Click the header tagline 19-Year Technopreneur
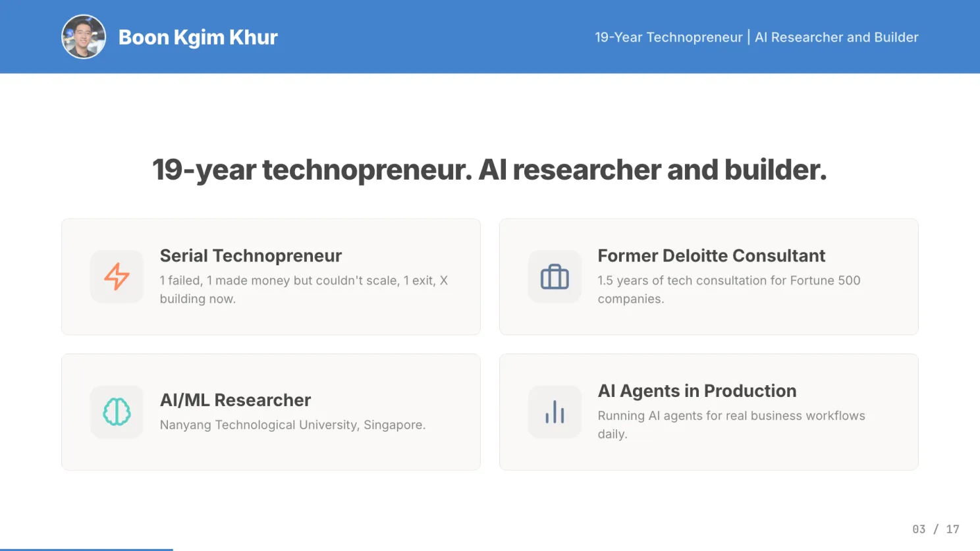This screenshot has width=980, height=551. pos(668,38)
